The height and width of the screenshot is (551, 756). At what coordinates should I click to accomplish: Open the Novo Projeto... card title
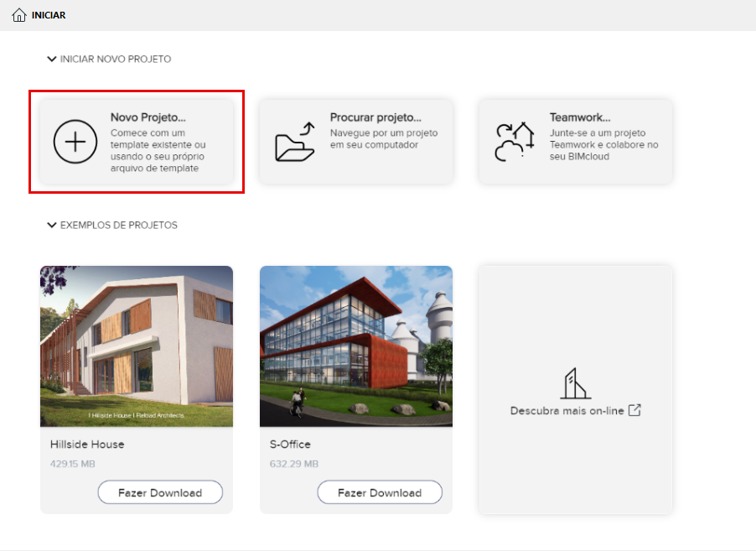click(148, 117)
